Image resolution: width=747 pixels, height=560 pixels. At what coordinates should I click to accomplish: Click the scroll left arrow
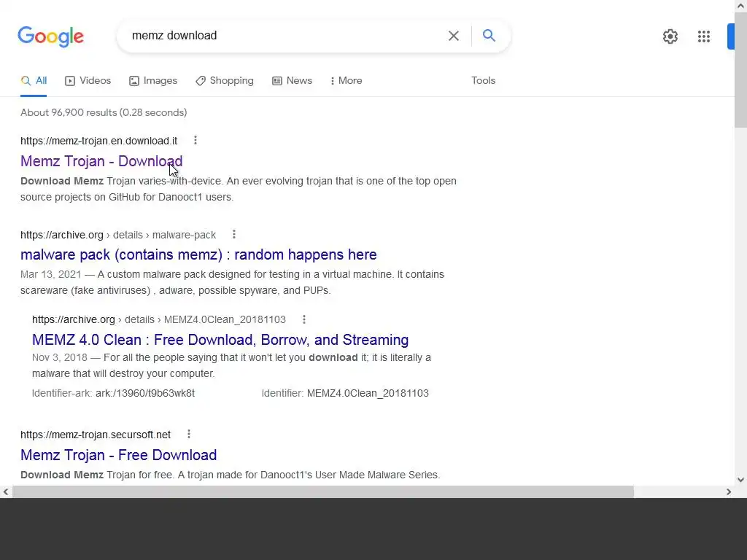(6, 491)
